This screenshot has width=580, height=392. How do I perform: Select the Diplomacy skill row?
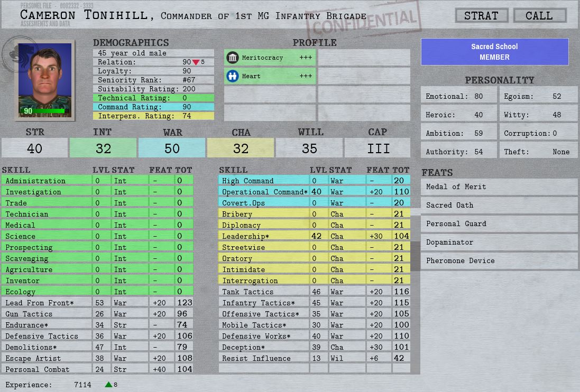[315, 225]
